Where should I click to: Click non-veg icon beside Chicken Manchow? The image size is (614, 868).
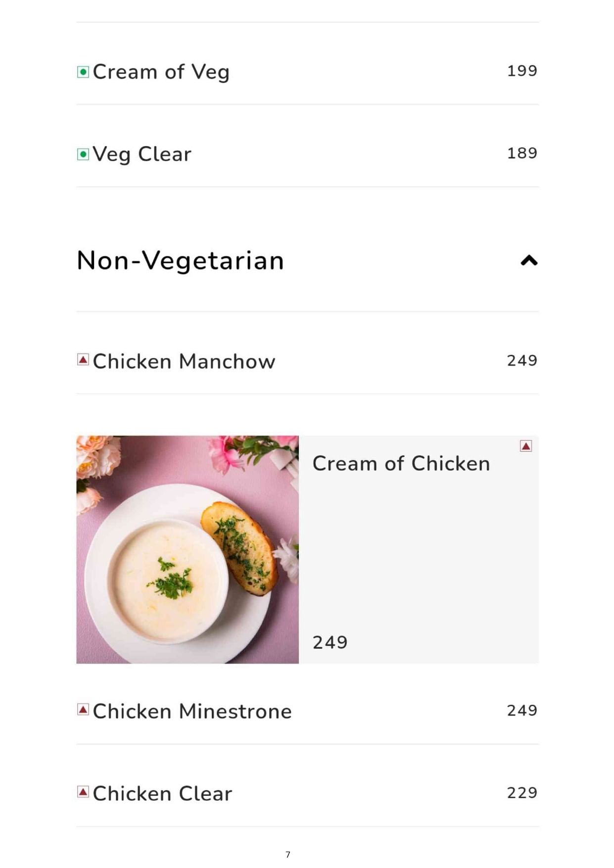click(83, 360)
